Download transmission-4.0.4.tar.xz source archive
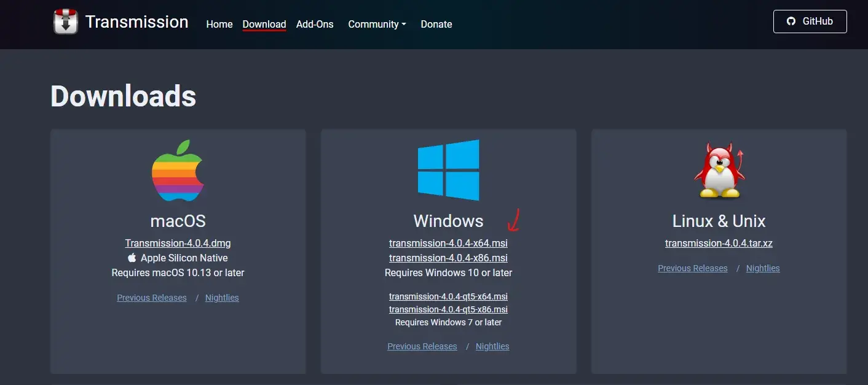 [719, 243]
